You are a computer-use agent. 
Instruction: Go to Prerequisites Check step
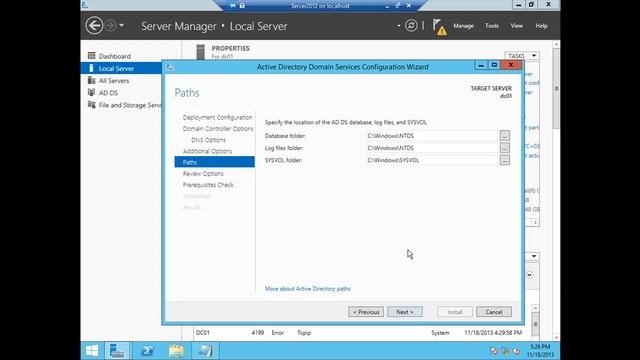(208, 185)
